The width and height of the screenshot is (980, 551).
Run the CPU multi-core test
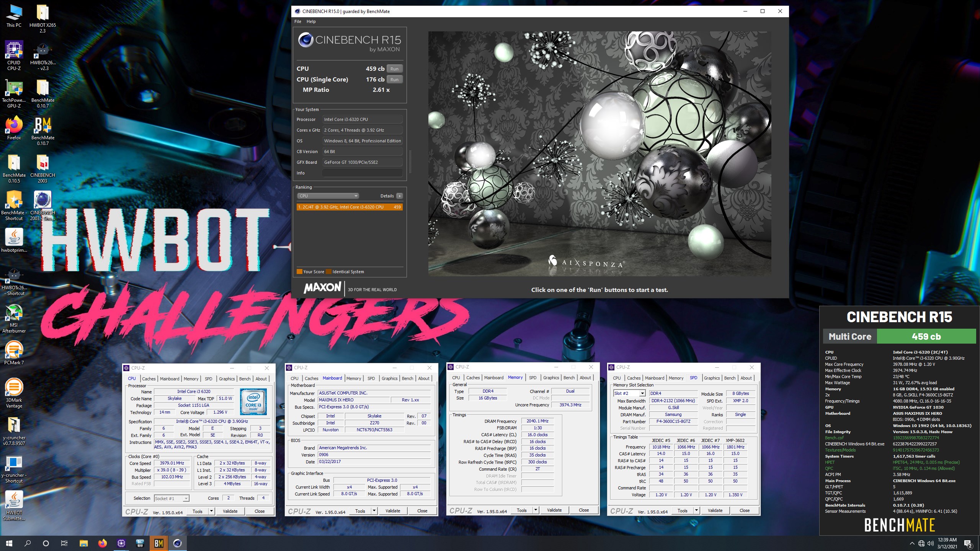[x=394, y=69]
